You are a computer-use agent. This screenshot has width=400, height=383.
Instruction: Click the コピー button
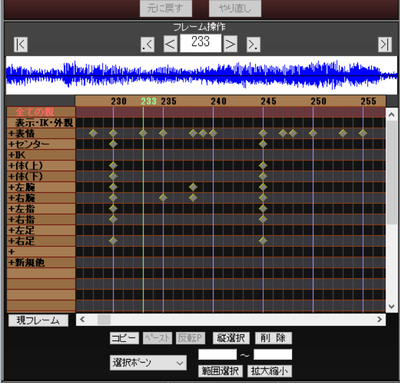click(124, 338)
